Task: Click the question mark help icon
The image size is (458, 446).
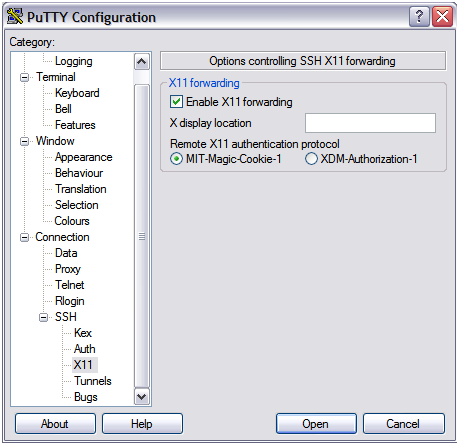Action: click(x=419, y=17)
